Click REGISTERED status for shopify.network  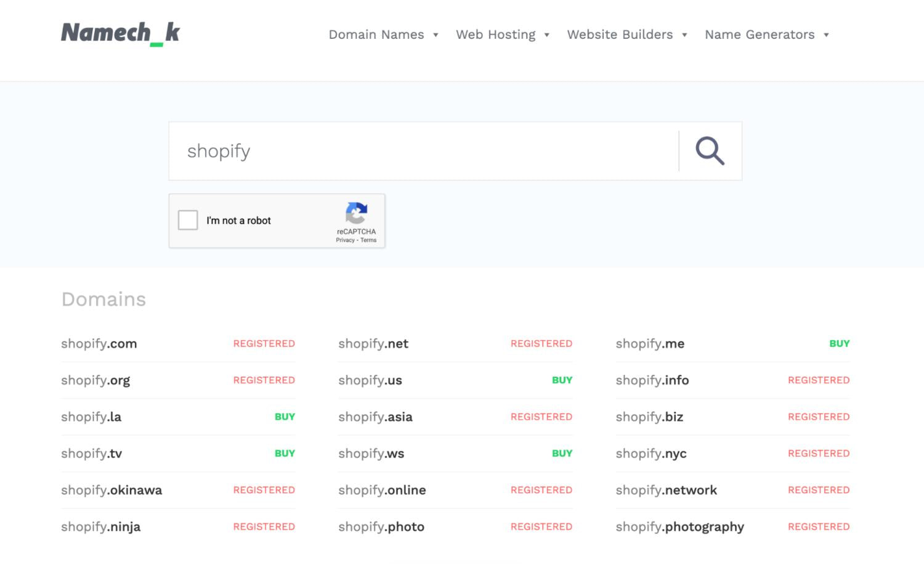pos(819,490)
